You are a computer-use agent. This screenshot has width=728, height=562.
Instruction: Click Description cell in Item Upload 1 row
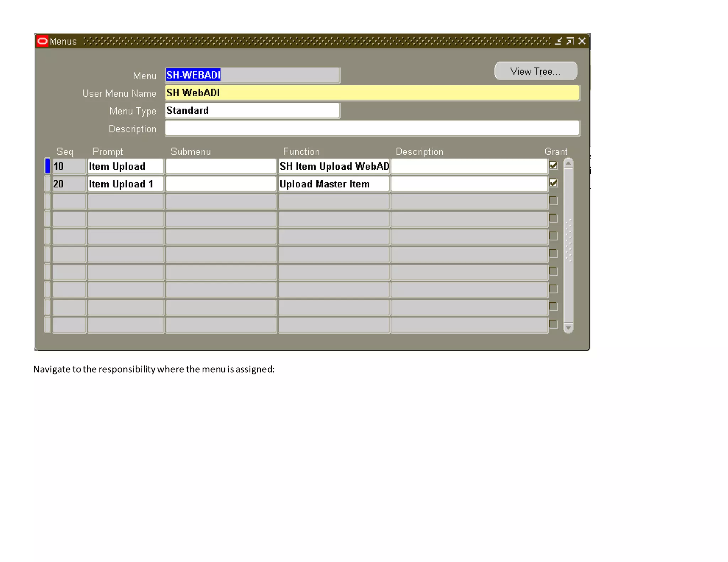tap(469, 184)
